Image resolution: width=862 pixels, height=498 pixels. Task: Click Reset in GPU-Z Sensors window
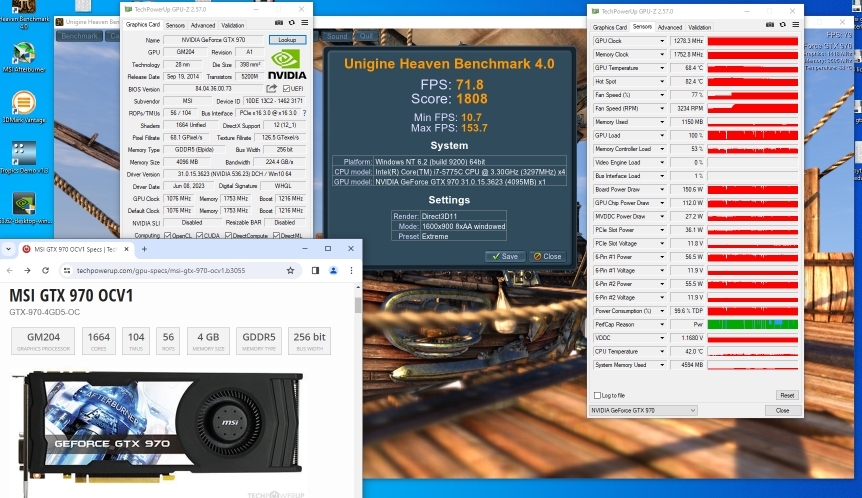point(787,395)
